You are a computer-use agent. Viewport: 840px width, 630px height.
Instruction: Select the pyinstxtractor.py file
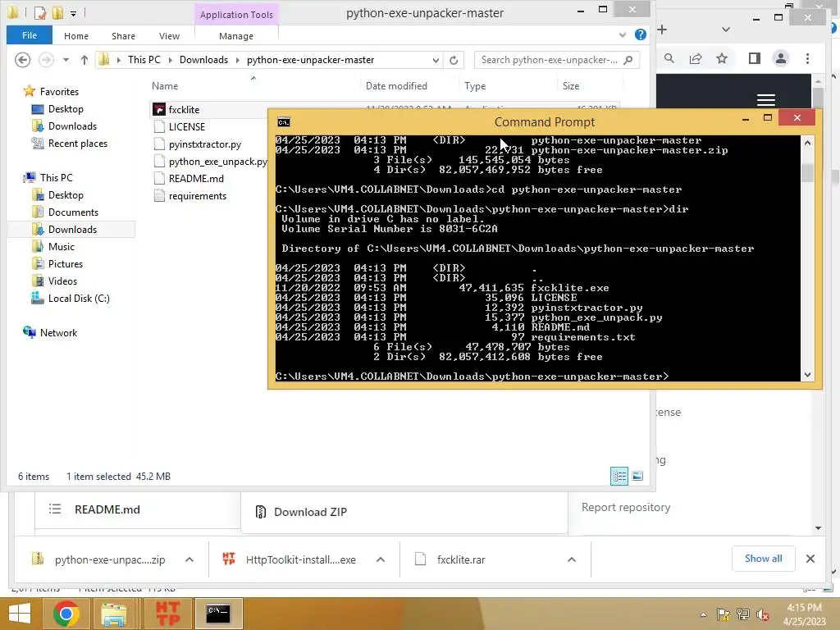click(204, 144)
